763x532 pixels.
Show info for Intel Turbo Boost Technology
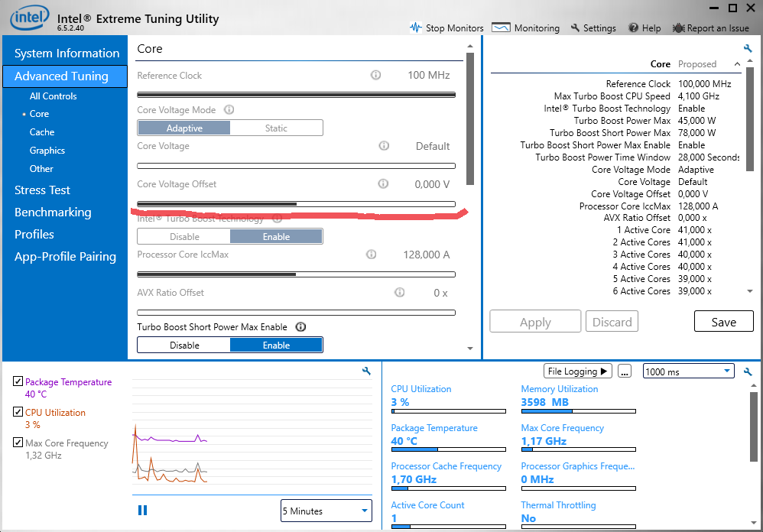(278, 219)
